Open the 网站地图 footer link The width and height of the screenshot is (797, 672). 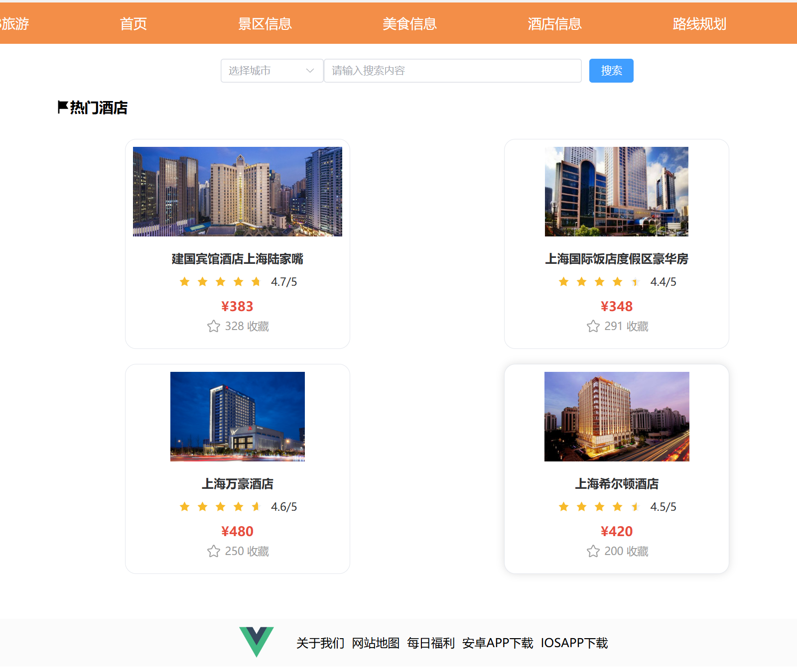coord(376,643)
